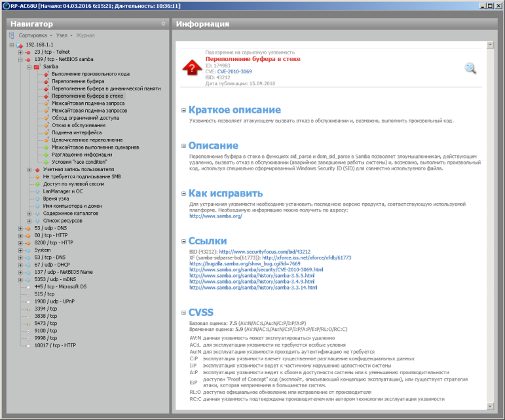Click blue icon beside LanManager и ОС
505x420 pixels.
[37, 191]
